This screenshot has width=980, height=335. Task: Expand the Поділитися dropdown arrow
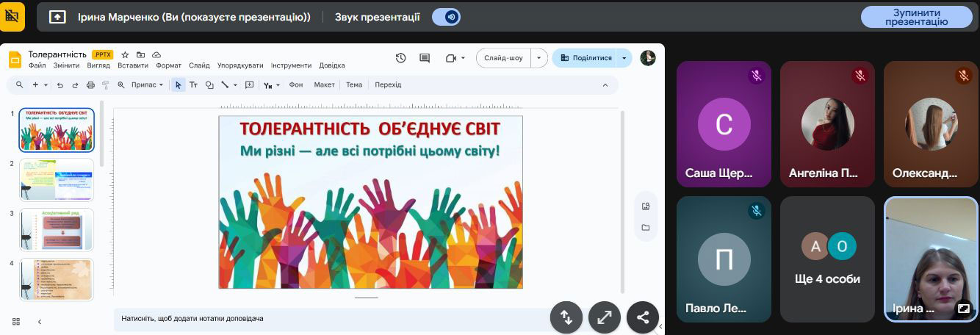click(624, 58)
